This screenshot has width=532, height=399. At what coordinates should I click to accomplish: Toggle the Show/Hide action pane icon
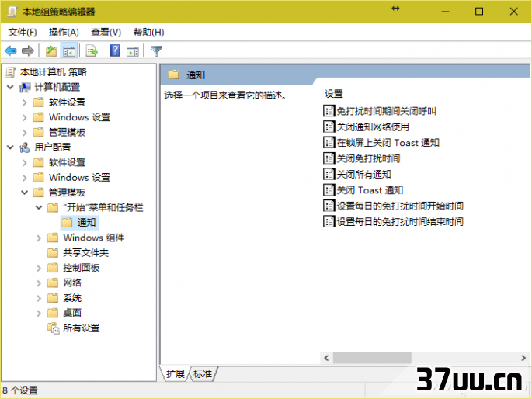(132, 51)
